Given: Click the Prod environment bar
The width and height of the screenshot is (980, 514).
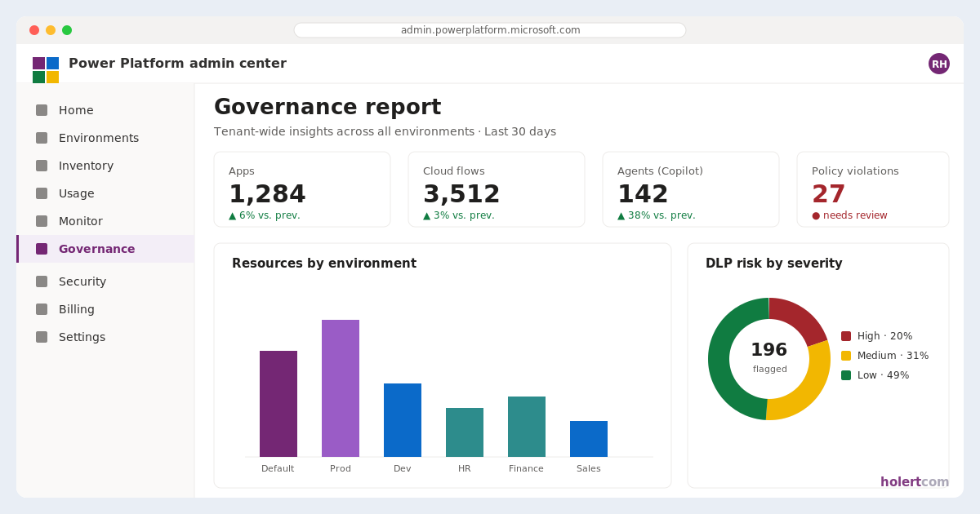Looking at the screenshot, I should click(341, 388).
